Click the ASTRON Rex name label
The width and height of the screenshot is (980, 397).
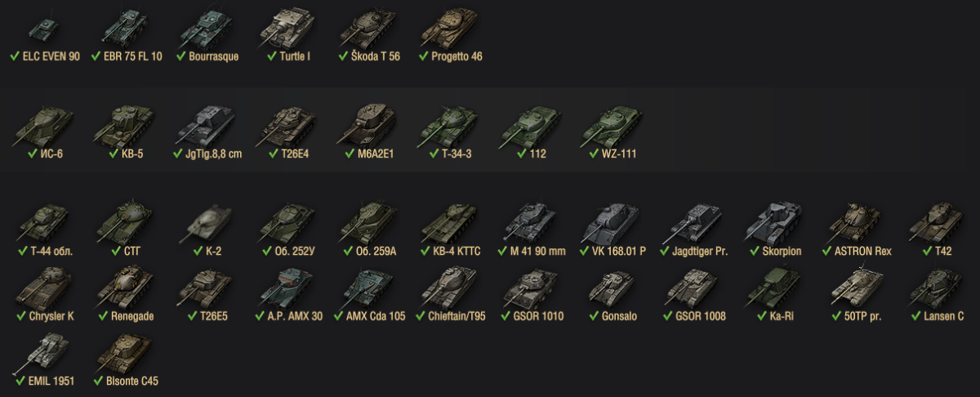point(862,251)
